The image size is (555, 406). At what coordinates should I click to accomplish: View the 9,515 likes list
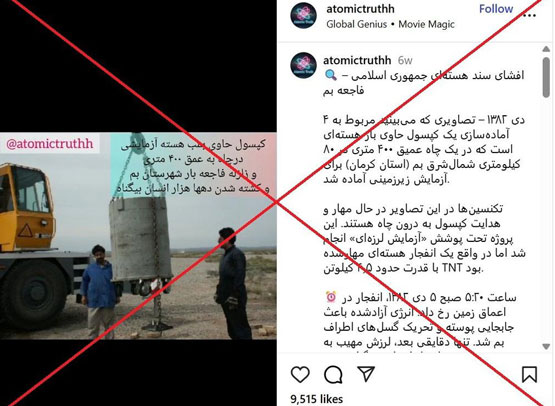point(316,399)
